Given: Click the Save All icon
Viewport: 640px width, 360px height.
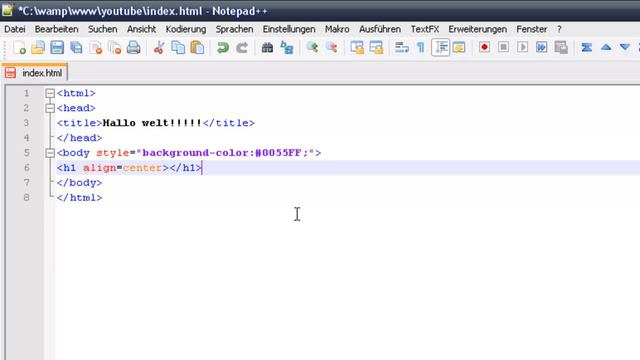Looking at the screenshot, I should tap(76, 48).
